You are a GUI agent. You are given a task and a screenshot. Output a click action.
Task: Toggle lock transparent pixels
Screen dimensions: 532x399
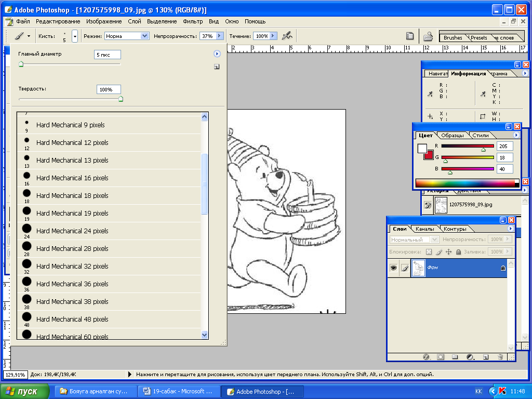tap(429, 252)
